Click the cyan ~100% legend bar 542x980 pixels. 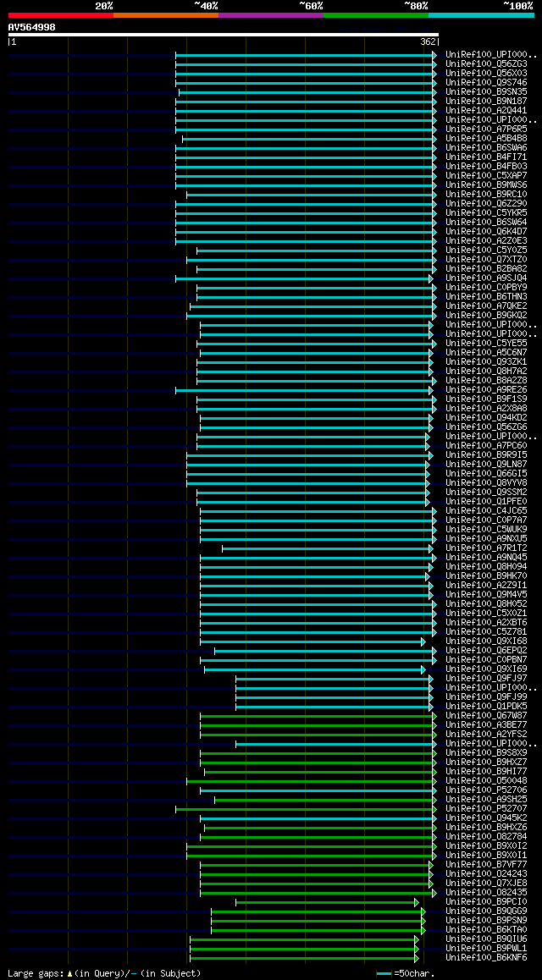(481, 14)
